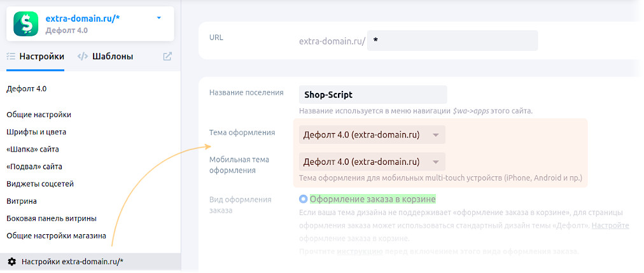The image size is (644, 273).
Task: Open Виджеты соцсетей section
Action: [40, 184]
